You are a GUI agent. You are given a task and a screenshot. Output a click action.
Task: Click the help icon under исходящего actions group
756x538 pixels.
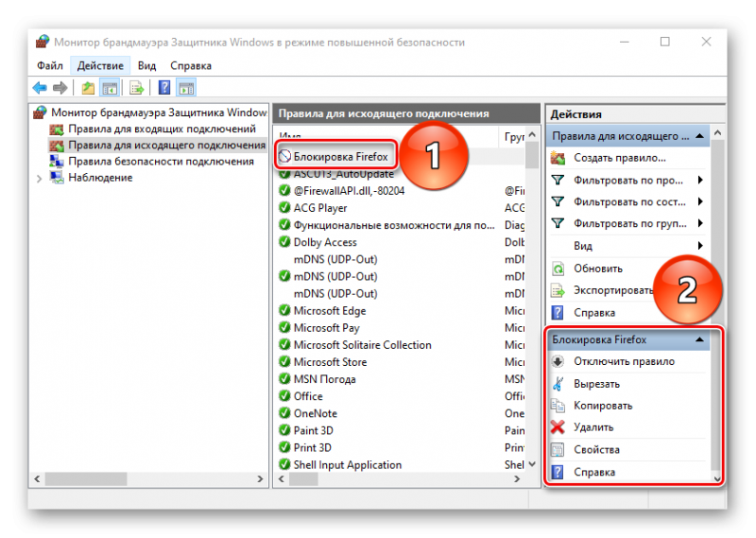pos(558,313)
